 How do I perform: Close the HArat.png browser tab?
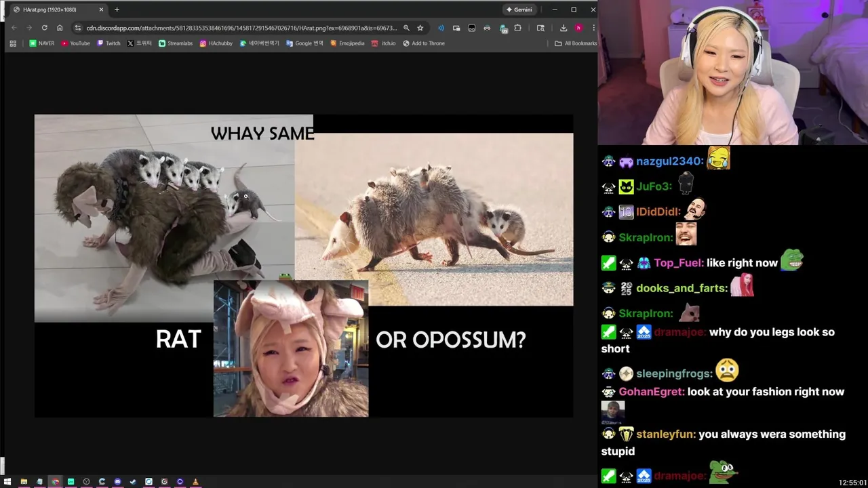101,9
